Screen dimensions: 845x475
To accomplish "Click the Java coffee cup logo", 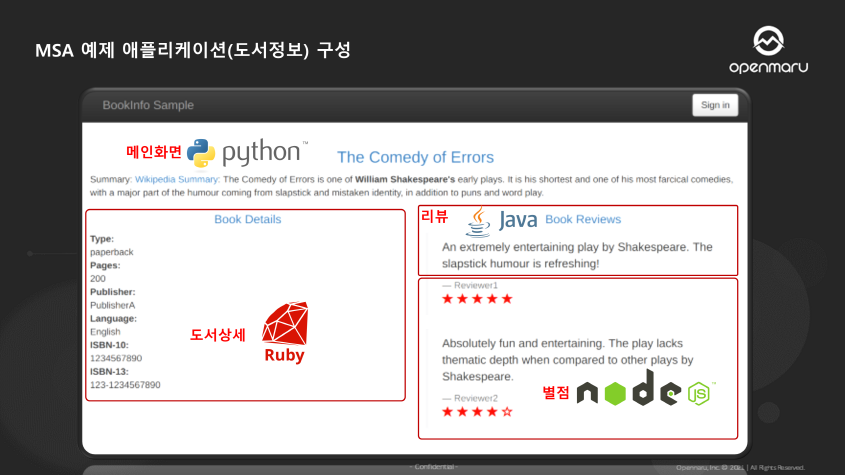I will pyautogui.click(x=482, y=221).
